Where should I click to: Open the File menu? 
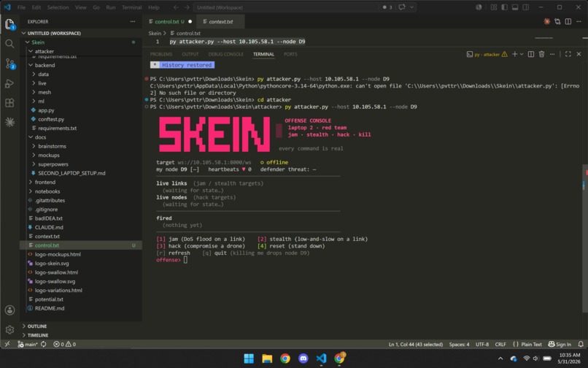pos(21,7)
